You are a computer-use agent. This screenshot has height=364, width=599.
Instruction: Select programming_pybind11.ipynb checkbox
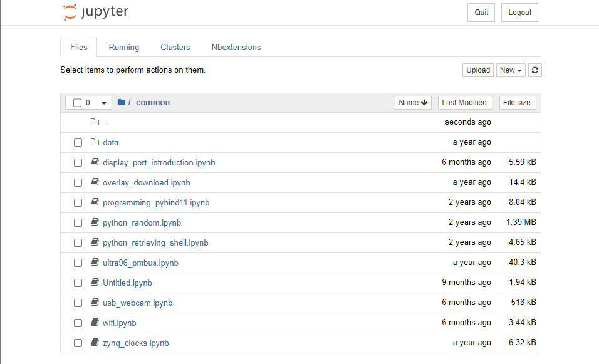pyautogui.click(x=78, y=203)
